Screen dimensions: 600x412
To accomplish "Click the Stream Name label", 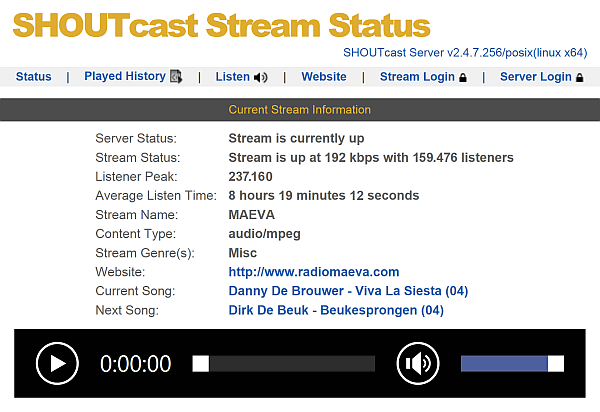I will click(137, 215).
